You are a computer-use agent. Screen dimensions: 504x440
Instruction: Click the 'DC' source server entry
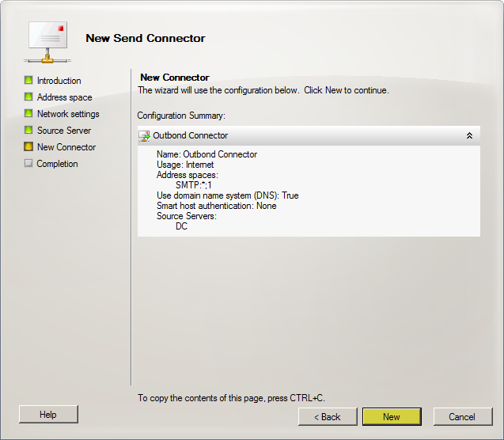coord(181,226)
